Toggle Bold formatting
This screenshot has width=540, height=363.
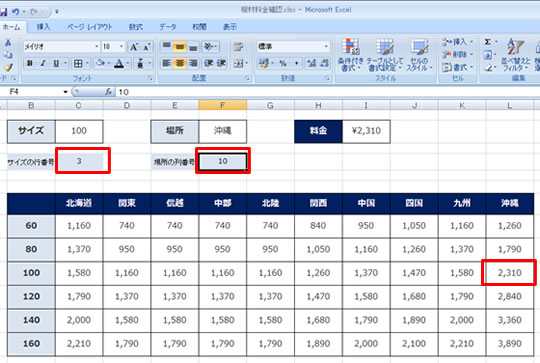pyautogui.click(x=30, y=63)
